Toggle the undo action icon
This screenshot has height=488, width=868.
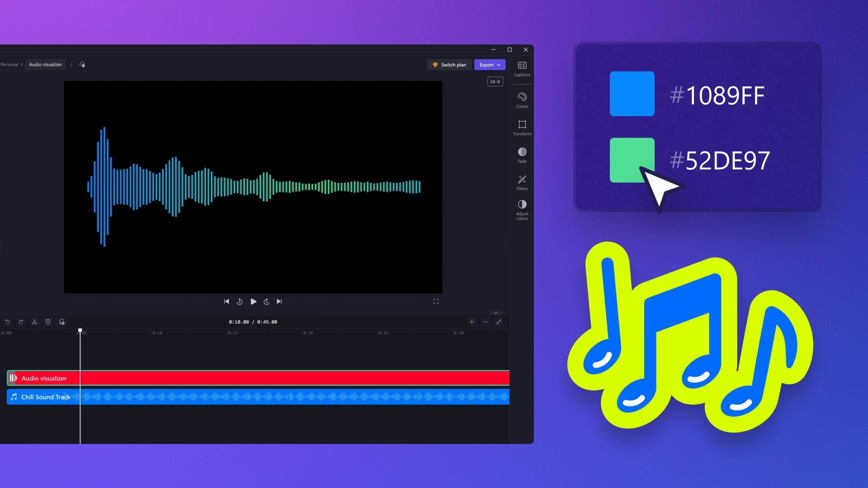tap(7, 322)
